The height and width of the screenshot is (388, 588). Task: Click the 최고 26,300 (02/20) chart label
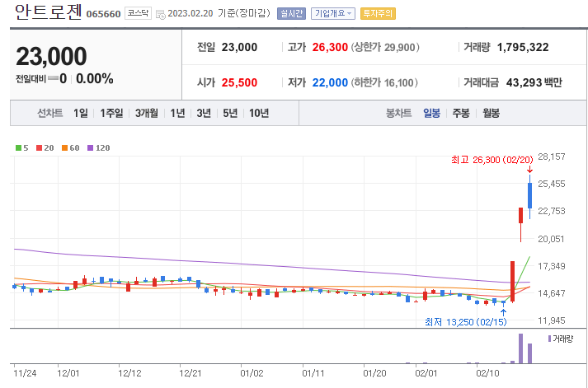tap(492, 160)
